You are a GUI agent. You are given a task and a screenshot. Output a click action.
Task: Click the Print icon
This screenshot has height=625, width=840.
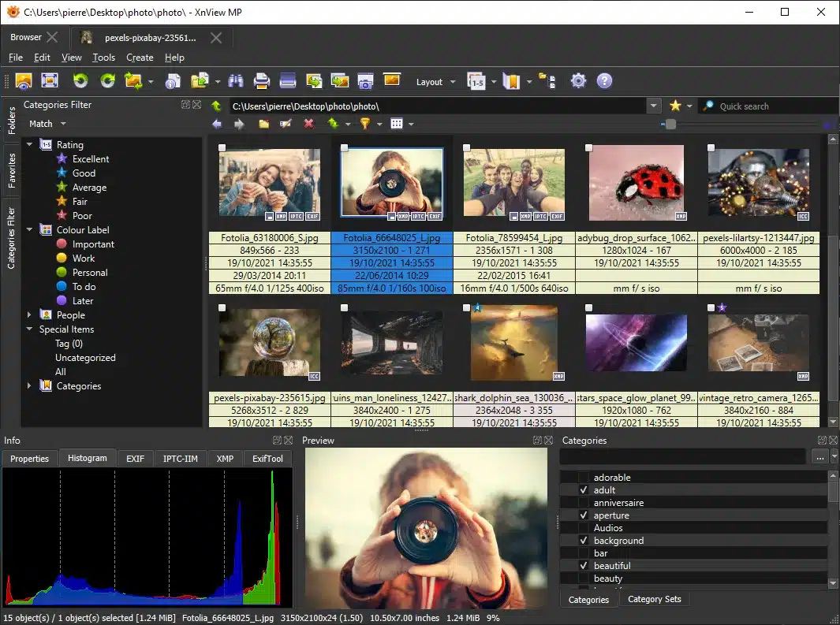tap(260, 80)
